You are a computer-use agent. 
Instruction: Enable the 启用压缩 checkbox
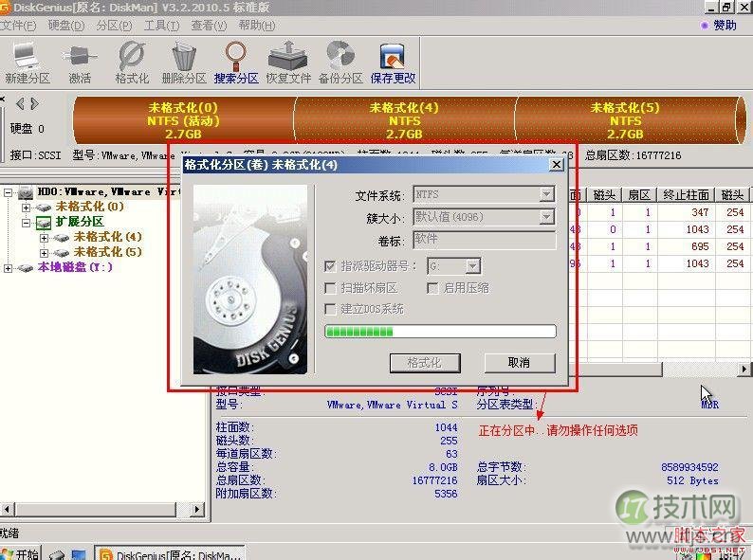[x=434, y=288]
